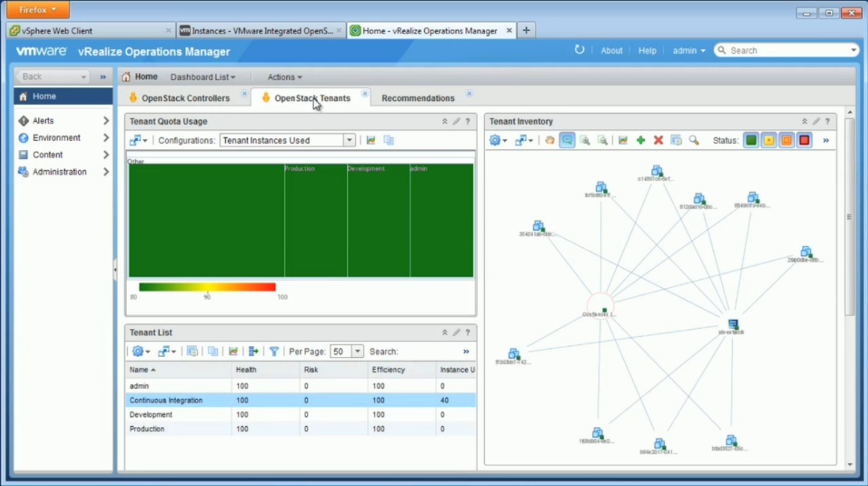Screen dimensions: 868x486
Task: Select the Continuous Integration tenant row
Action: [300, 400]
